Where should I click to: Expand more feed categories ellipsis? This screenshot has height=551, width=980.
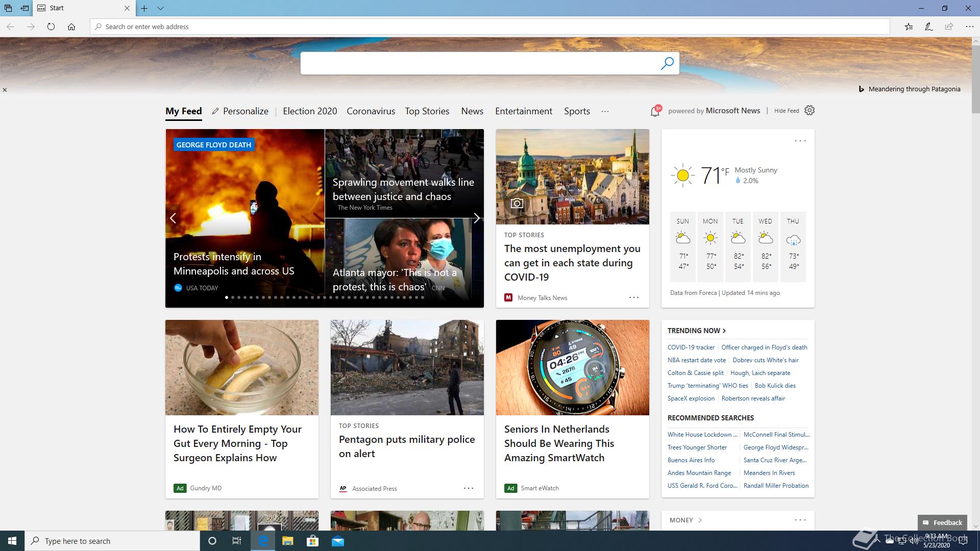605,111
